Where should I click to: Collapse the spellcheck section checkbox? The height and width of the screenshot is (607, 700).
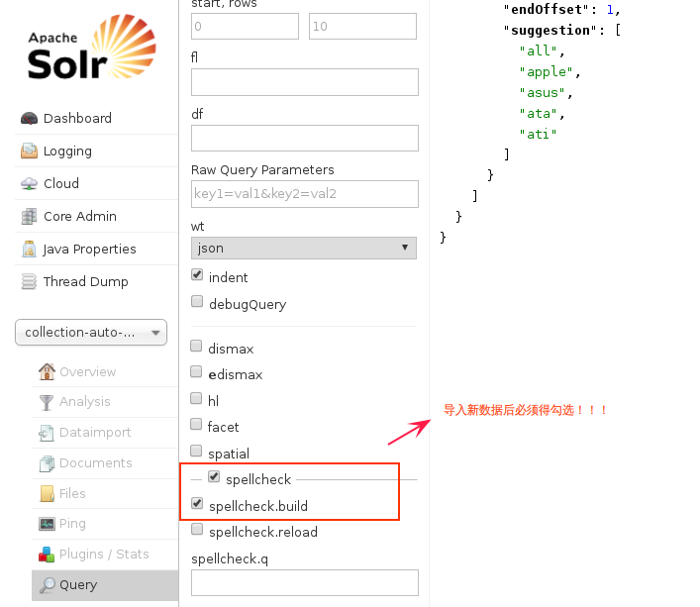[214, 476]
